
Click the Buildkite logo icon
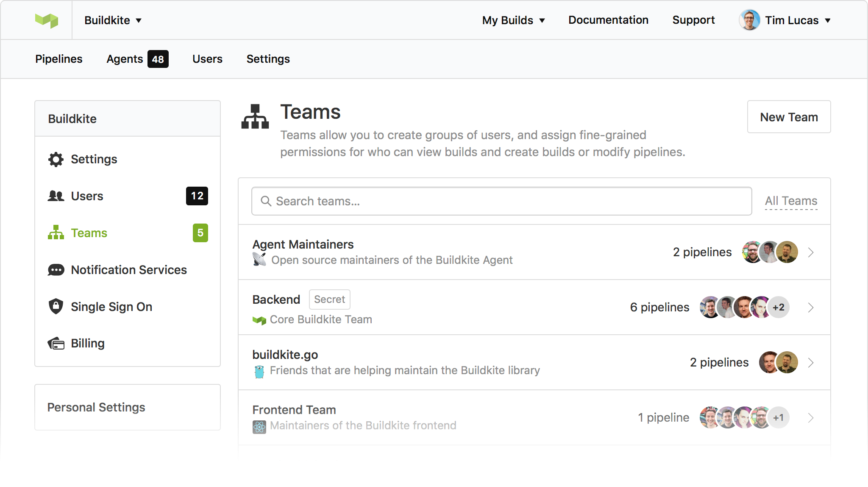point(47,20)
